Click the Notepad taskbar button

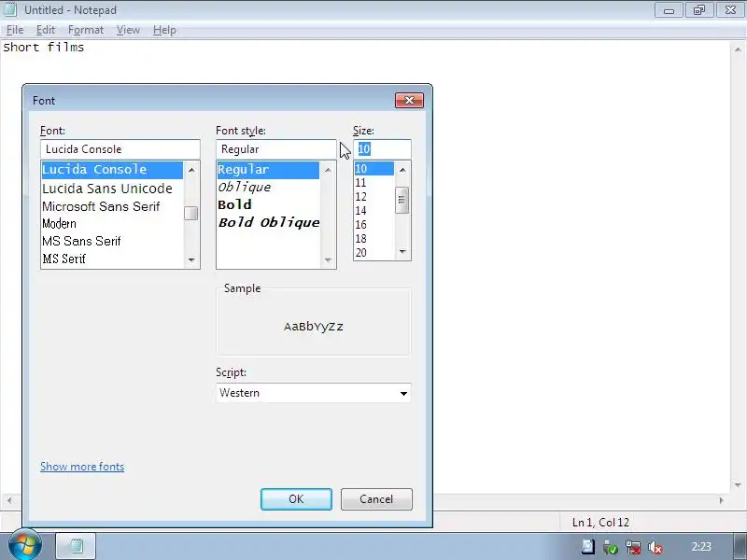click(x=76, y=546)
